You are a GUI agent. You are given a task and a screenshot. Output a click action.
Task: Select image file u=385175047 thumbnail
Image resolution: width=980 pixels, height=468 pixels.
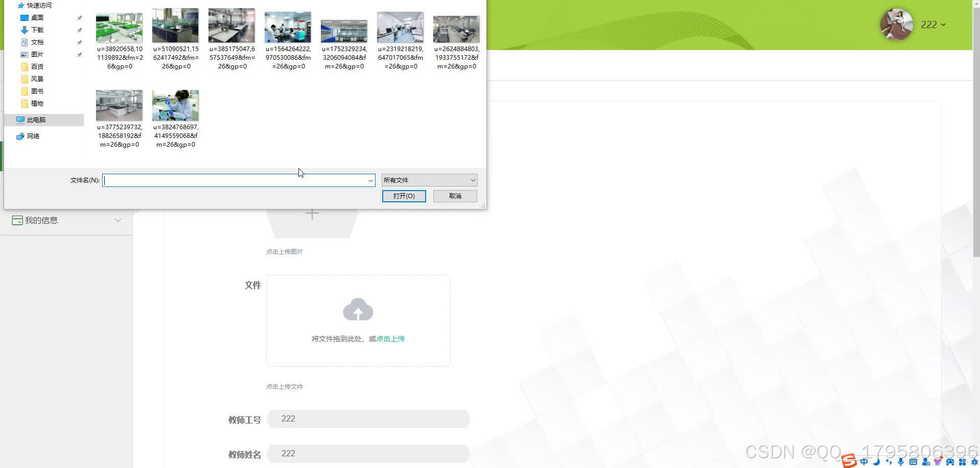tap(231, 26)
